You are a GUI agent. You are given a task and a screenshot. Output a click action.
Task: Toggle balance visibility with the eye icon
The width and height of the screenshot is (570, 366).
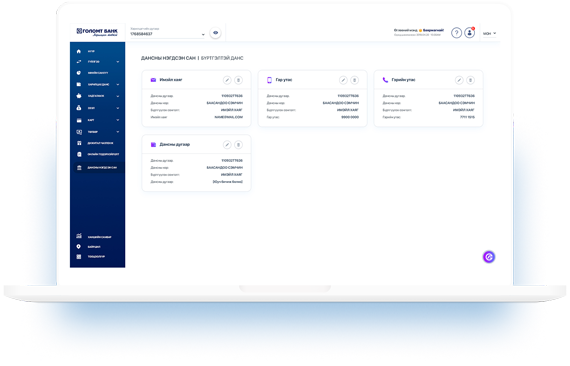click(216, 33)
